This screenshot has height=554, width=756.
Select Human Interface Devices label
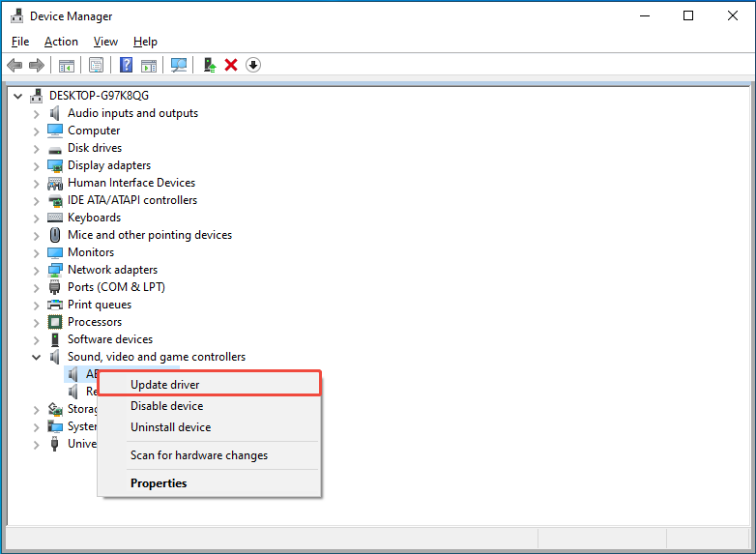pos(131,183)
